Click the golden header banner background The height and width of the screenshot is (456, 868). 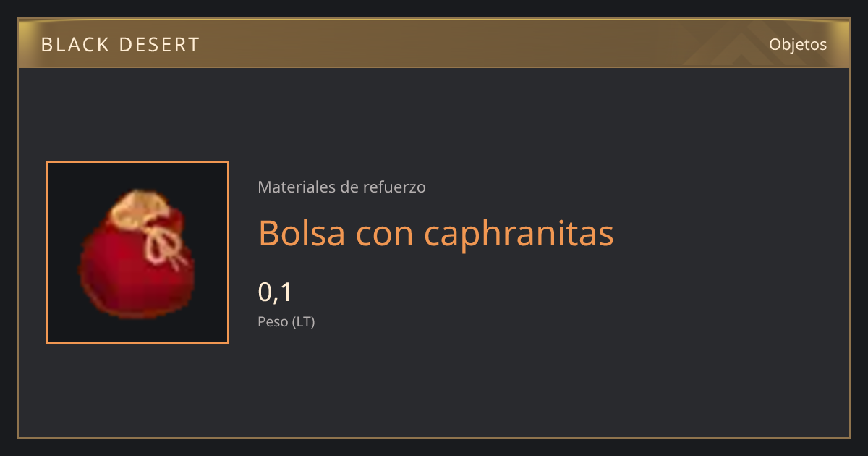[434, 43]
